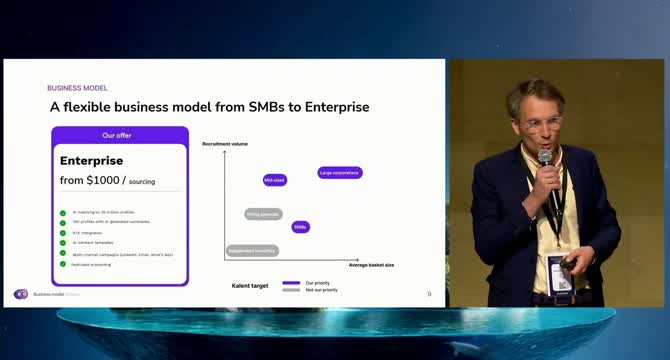
Task: Click the gray bubble above SMBs
Action: click(x=263, y=214)
